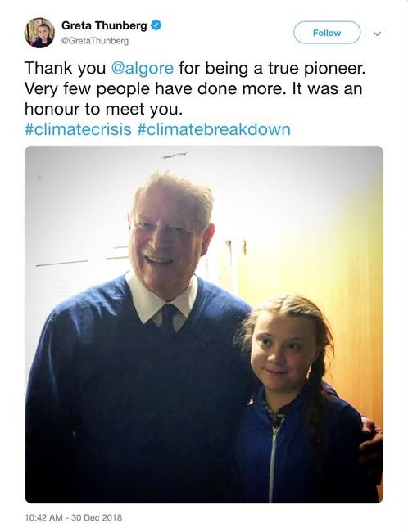
Task: Open the timestamp 10:42 AM - 30 Dec 2018
Action: point(74,518)
